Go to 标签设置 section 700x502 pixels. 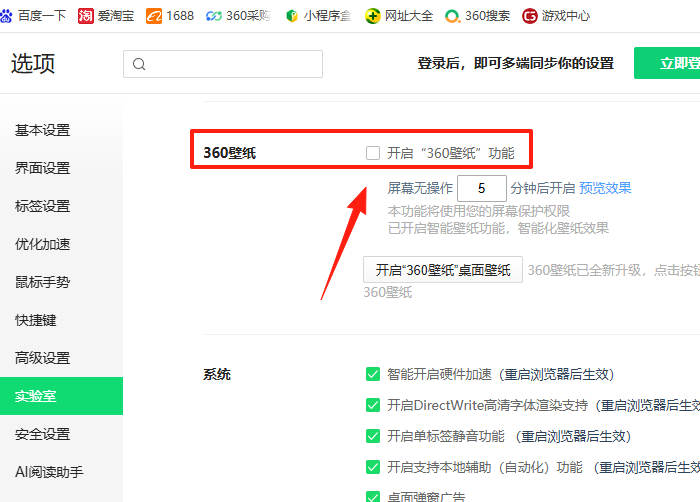pos(62,206)
